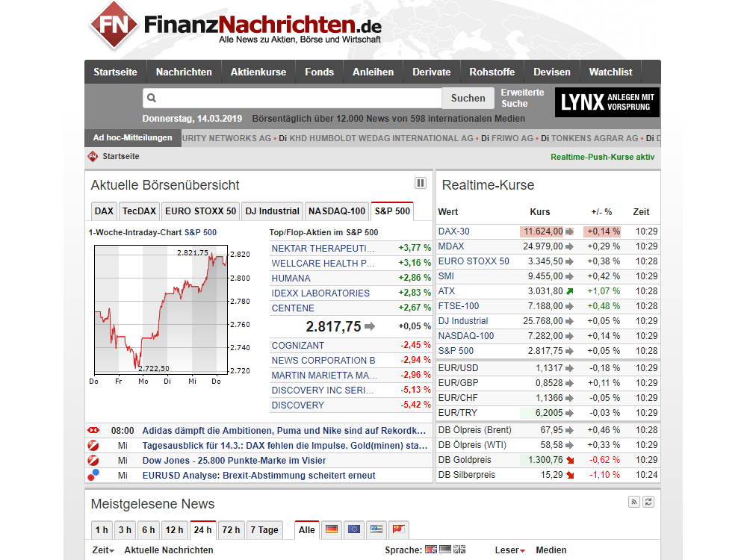Screen dimensions: 747x560
Task: Click the trend arrow next to the DAX-30 Kurs
Action: tap(569, 232)
